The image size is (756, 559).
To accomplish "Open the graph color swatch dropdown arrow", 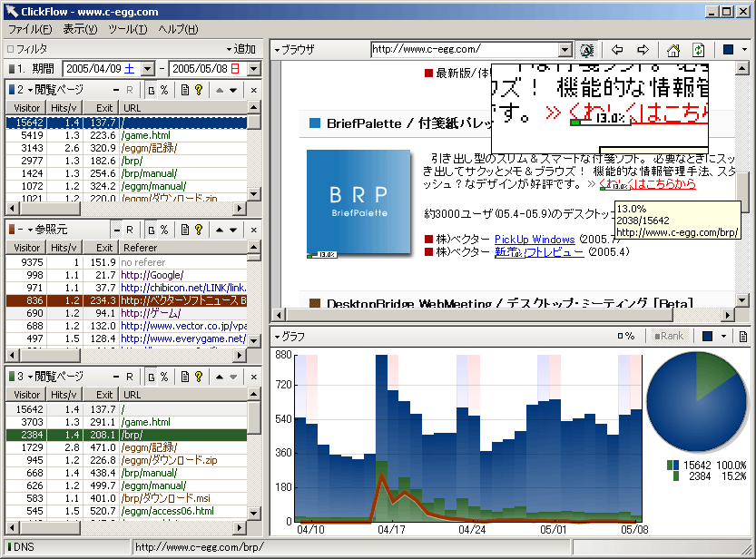I will 723,337.
